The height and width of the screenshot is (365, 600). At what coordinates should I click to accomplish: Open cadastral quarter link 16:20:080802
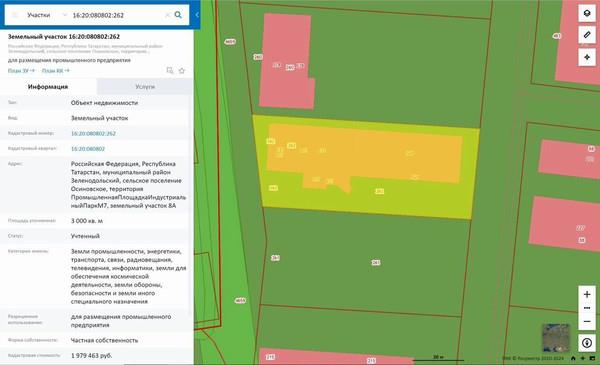coord(88,149)
